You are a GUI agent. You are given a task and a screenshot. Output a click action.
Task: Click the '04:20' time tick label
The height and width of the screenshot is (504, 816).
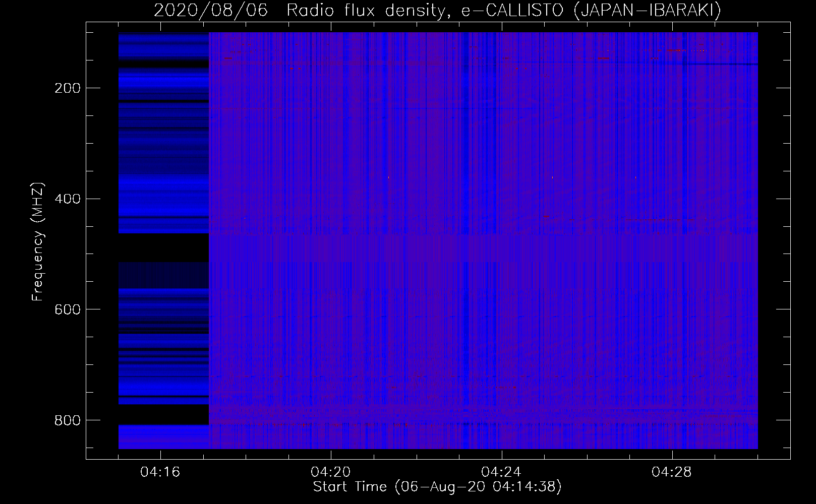point(331,472)
